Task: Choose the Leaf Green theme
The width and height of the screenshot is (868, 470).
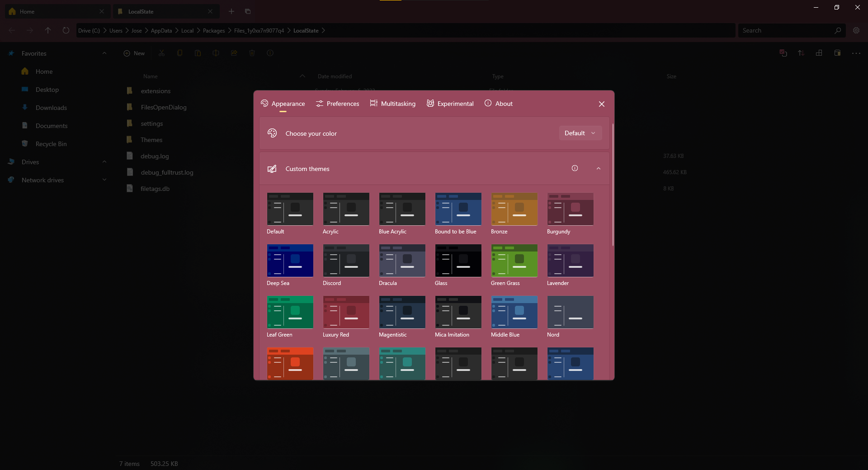Action: pyautogui.click(x=290, y=312)
